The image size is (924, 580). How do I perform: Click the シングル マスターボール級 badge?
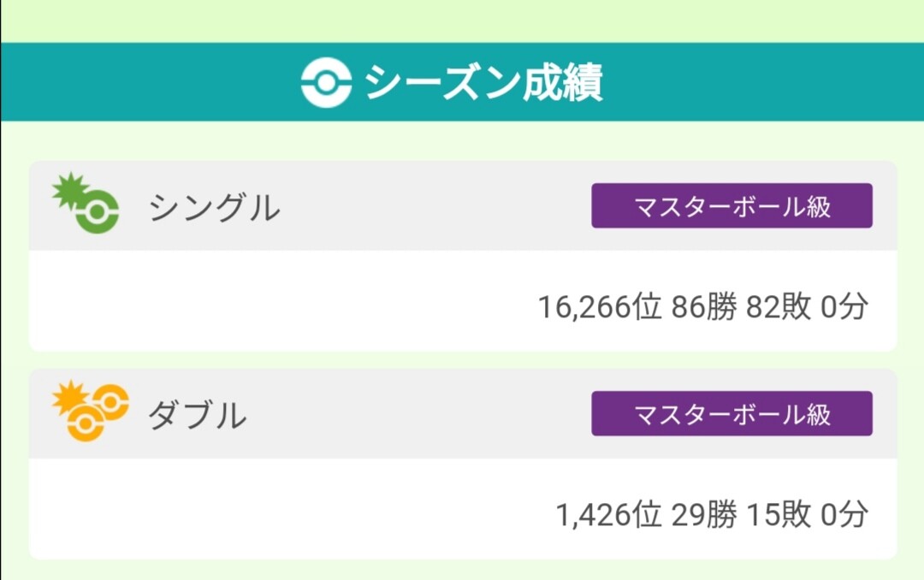(x=731, y=205)
